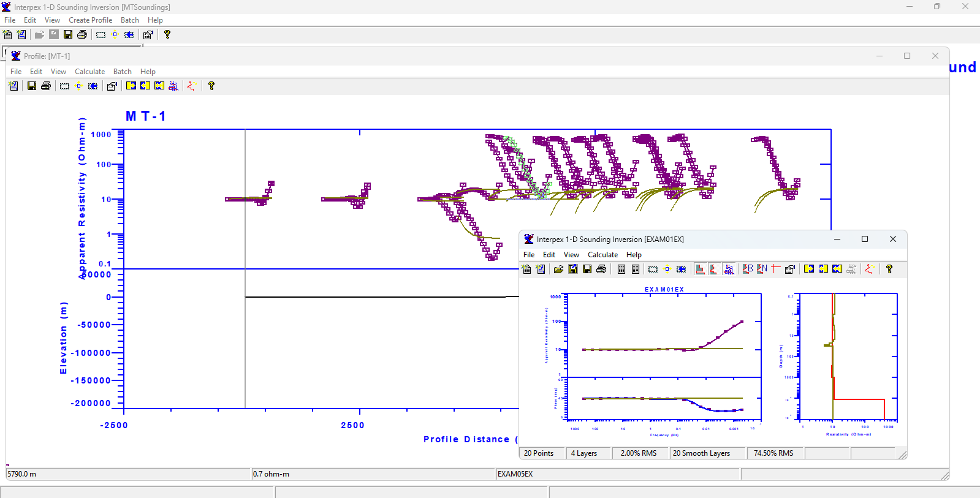Viewport: 980px width, 498px height.
Task: Open the Help menu in the main MTSoundings window
Action: [155, 20]
